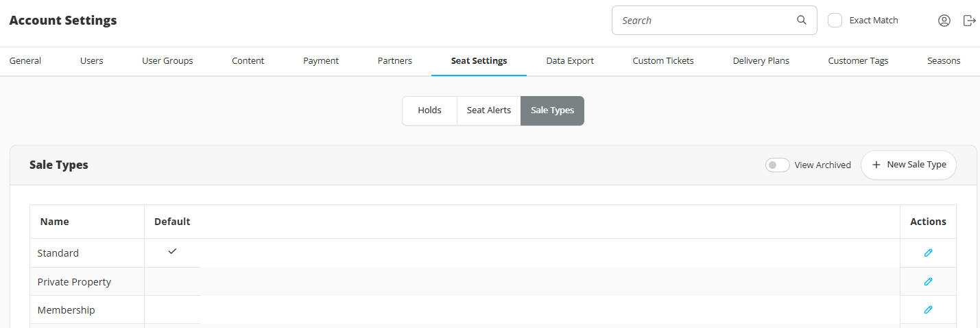Switch to the Customer Tags tab

858,60
